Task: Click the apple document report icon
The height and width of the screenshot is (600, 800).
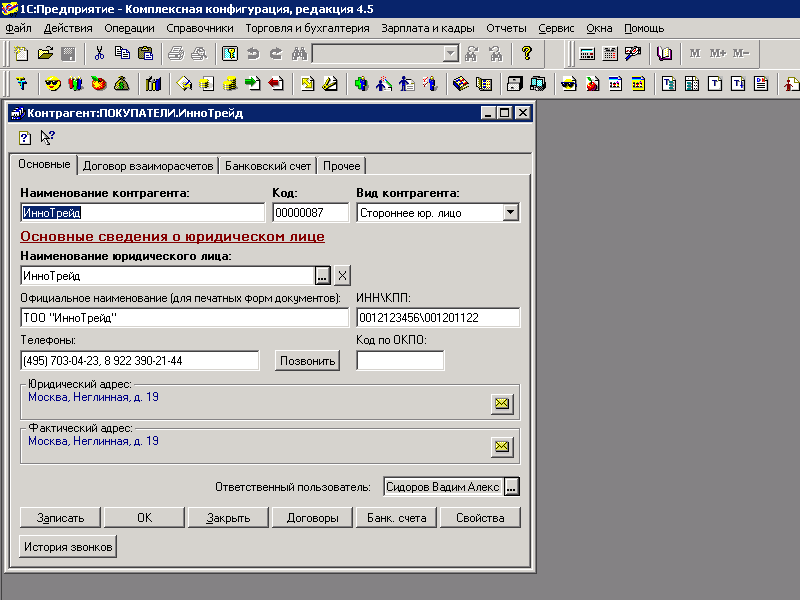Action: tap(592, 84)
